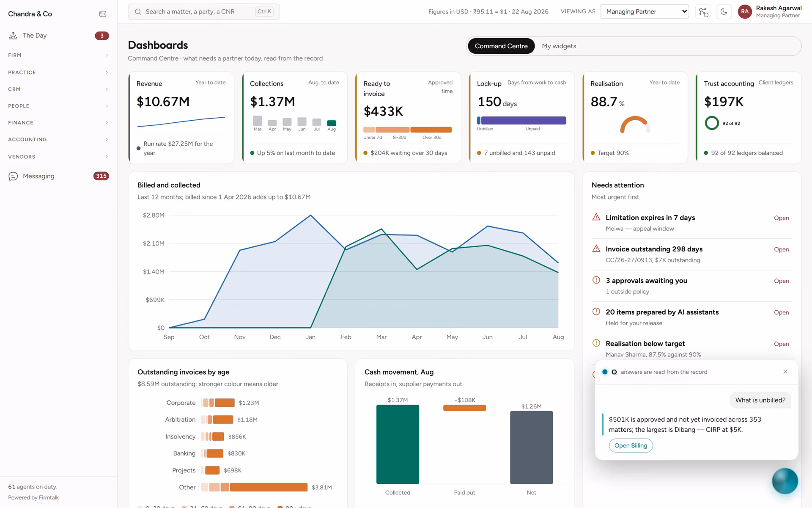Click the Realisation below target alert icon
Screen dimensions: 812x508
tap(596, 343)
